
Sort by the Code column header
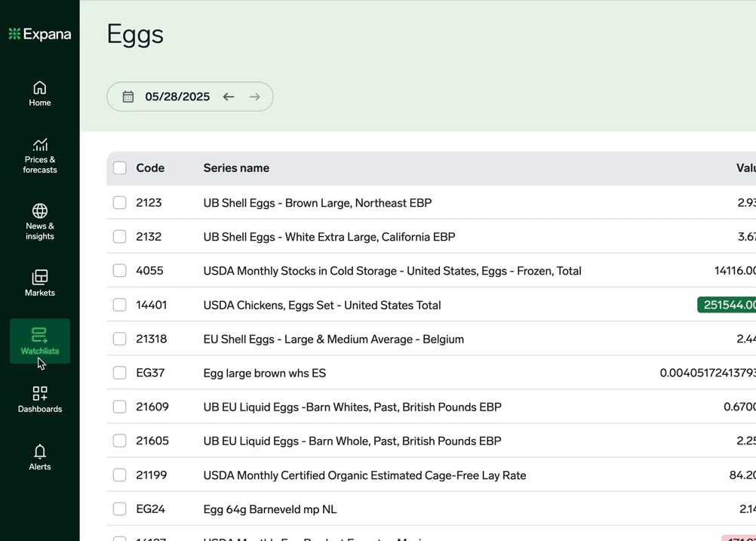point(150,168)
